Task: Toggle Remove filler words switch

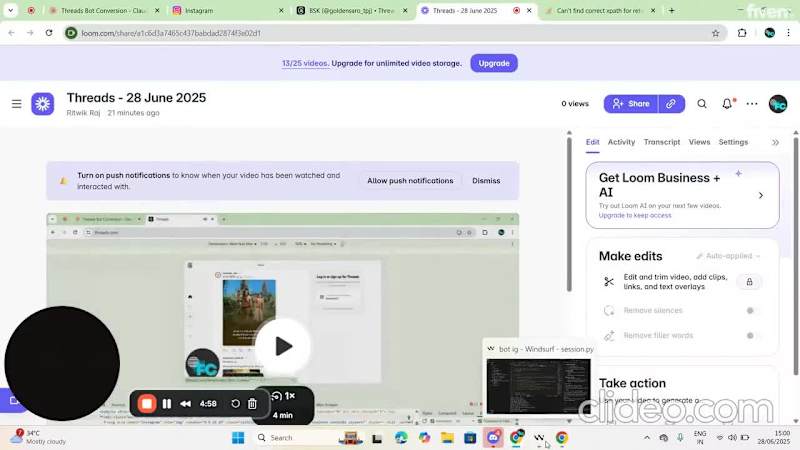Action: point(752,335)
